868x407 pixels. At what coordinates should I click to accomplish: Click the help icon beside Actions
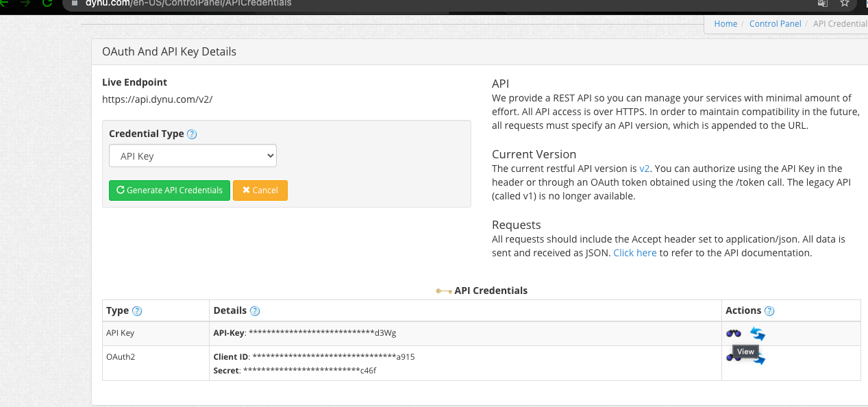click(x=769, y=311)
